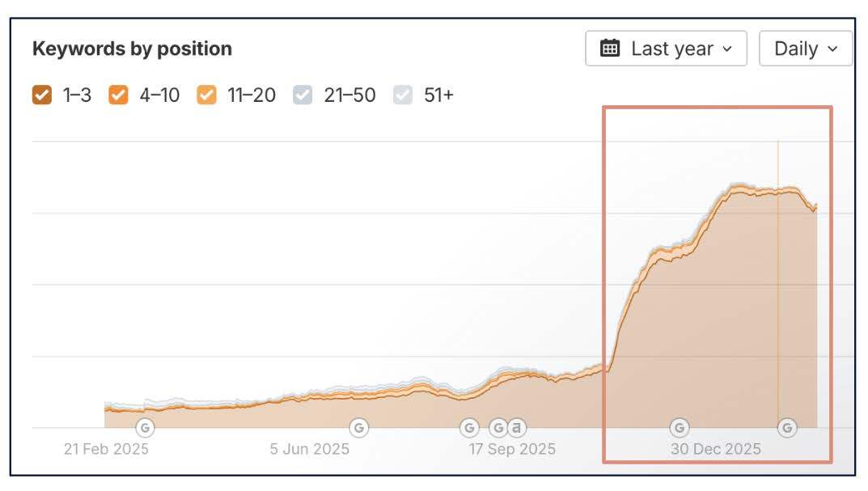Enable the 51+ position checkbox
Screen dimensions: 868x491
tap(403, 95)
